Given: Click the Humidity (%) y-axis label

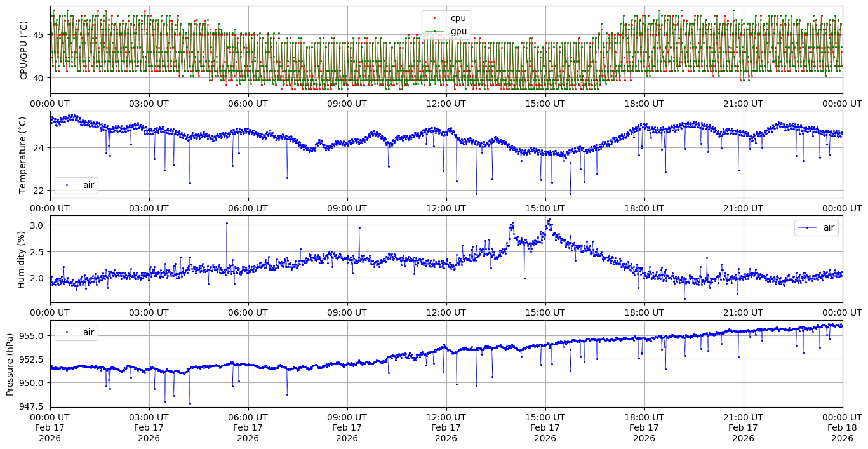Looking at the screenshot, I should point(22,259).
